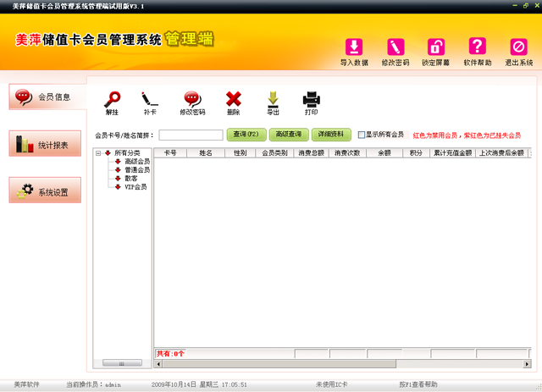The width and height of the screenshot is (542, 392).
Task: Click the 解挂 (unhang card) icon
Action: click(x=112, y=100)
